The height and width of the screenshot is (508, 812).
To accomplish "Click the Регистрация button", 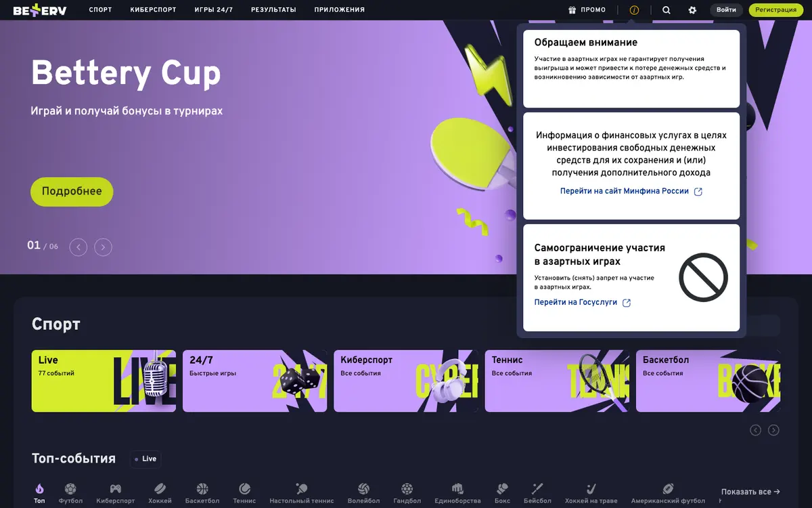I will [x=776, y=10].
